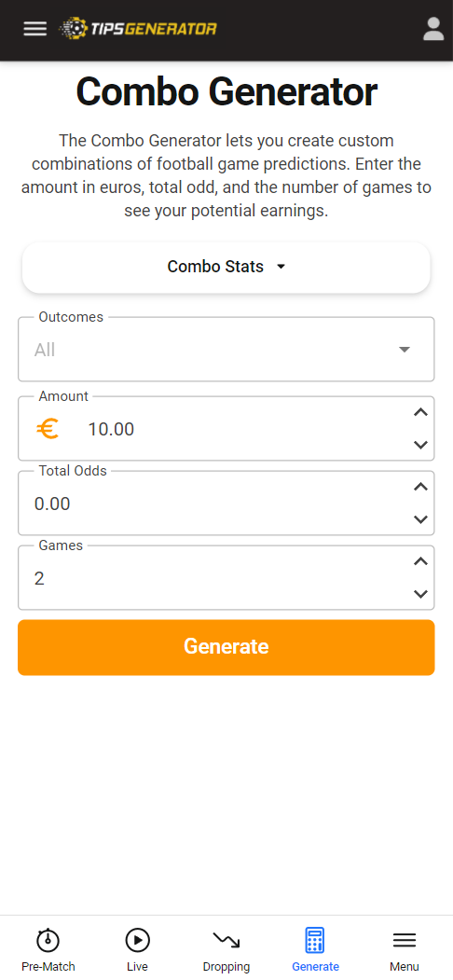Viewport: 453px width, 980px height.
Task: Open the Live play icon tab
Action: click(137, 940)
